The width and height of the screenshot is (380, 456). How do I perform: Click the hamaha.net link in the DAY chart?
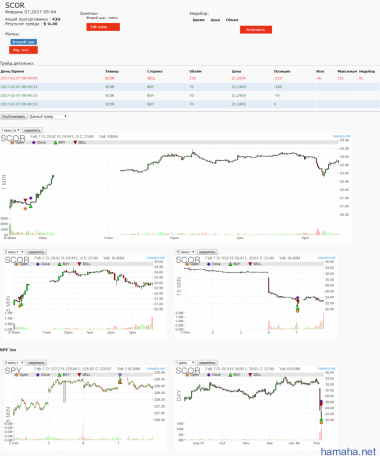(x=326, y=368)
